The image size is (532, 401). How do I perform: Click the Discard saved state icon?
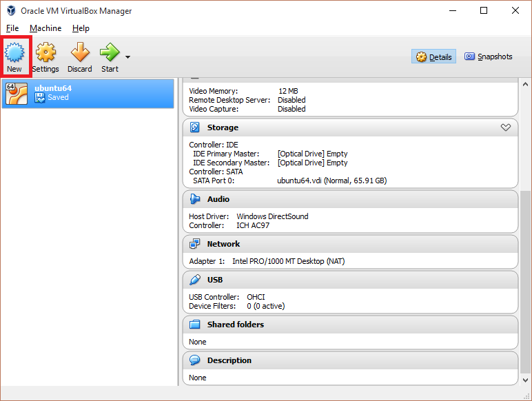pyautogui.click(x=80, y=52)
